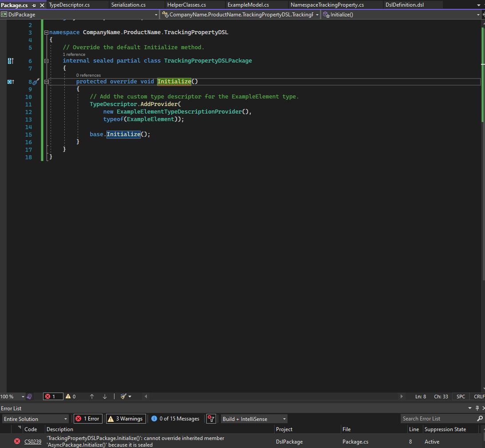Click the Package.cs file cell

(x=355, y=441)
